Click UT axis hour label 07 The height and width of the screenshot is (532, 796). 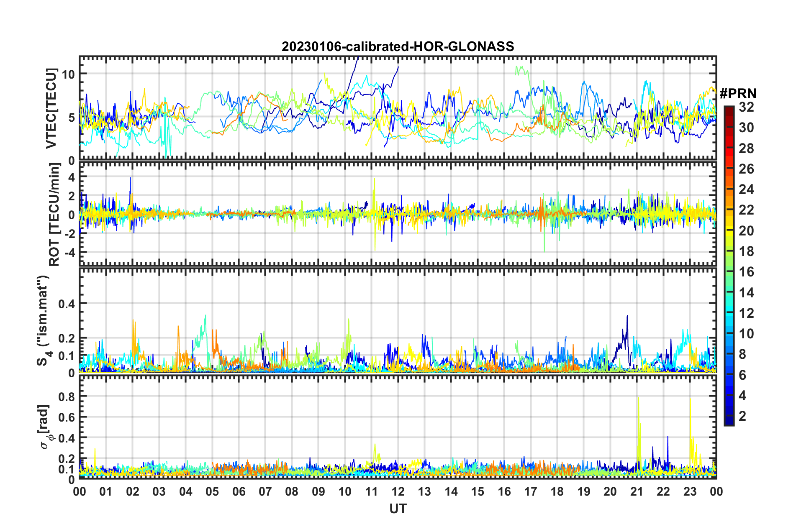pyautogui.click(x=265, y=491)
